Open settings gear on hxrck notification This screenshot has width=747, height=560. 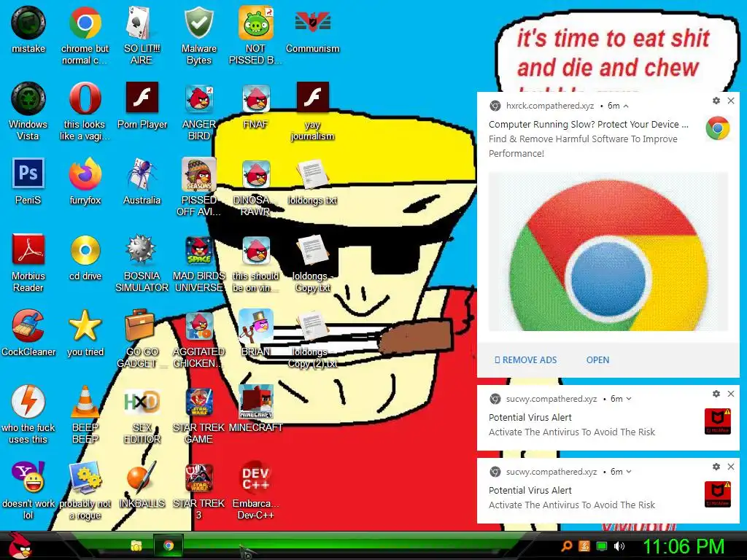point(716,101)
